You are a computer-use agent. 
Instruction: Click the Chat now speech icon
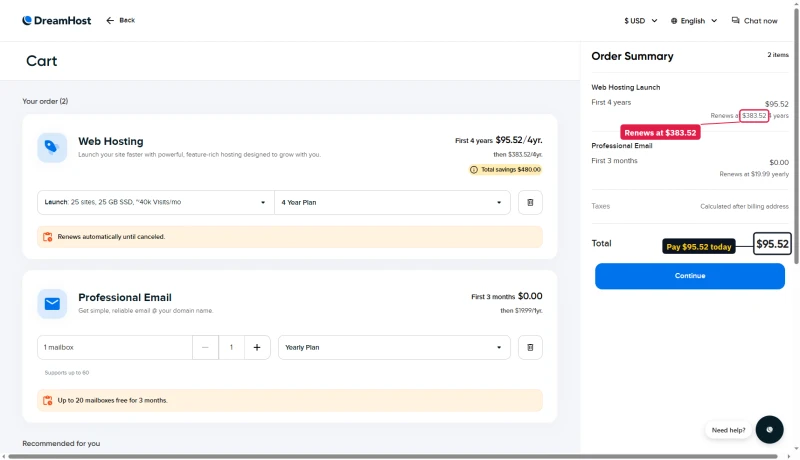click(x=735, y=20)
